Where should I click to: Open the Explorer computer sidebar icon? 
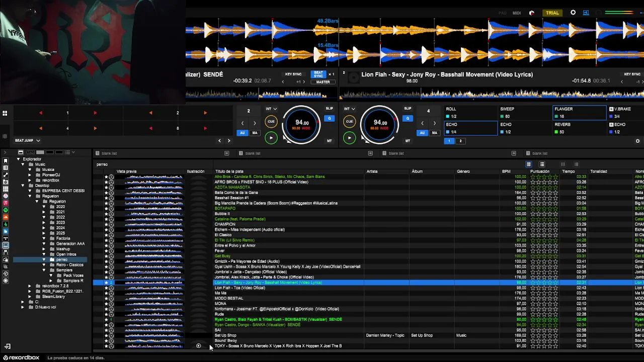click(x=6, y=245)
